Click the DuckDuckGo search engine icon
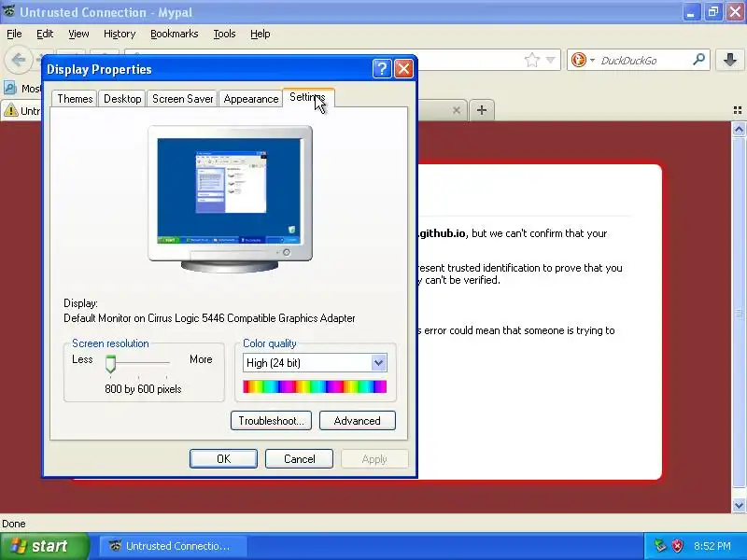Image resolution: width=747 pixels, height=560 pixels. 578,60
